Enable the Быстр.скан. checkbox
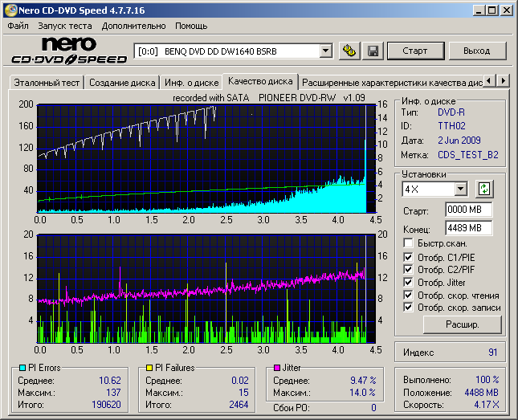This screenshot has width=518, height=420. (x=409, y=243)
